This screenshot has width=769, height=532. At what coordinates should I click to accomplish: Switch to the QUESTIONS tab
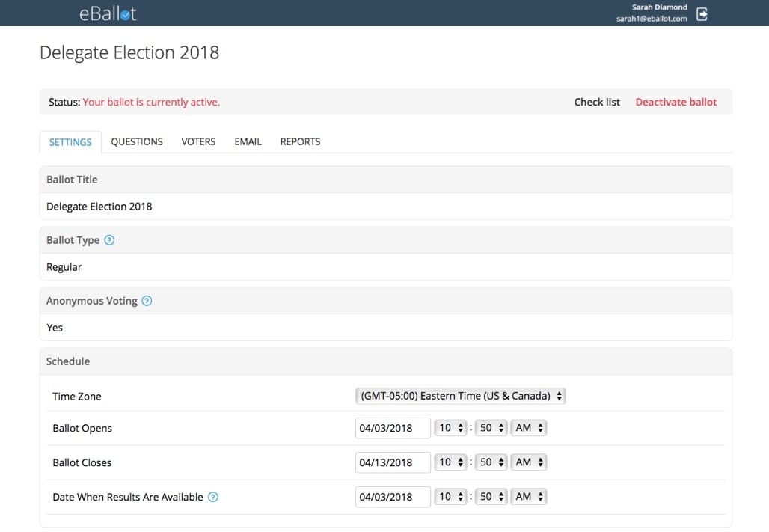point(136,141)
